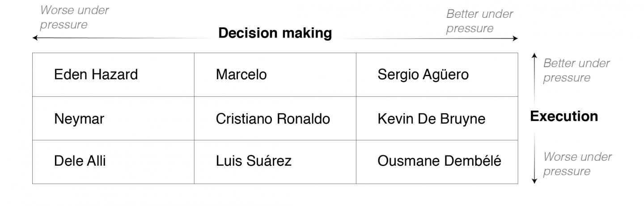Screen dimensions: 644x206
Task: Click the Dele Alli cell
Action: click(x=80, y=161)
